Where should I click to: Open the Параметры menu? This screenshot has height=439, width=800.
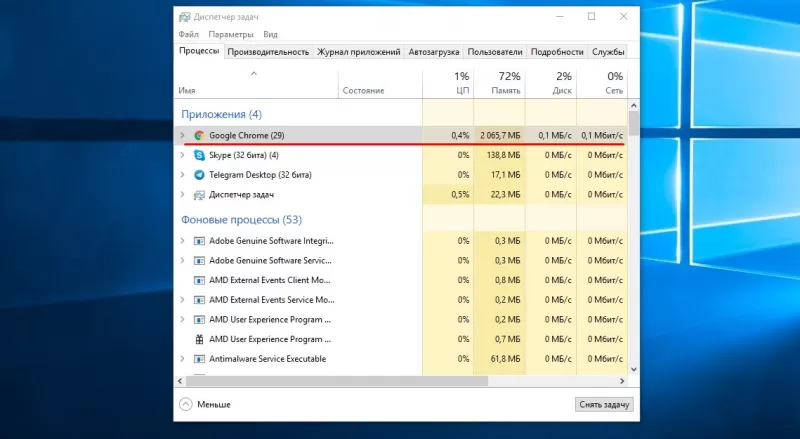pyautogui.click(x=231, y=34)
